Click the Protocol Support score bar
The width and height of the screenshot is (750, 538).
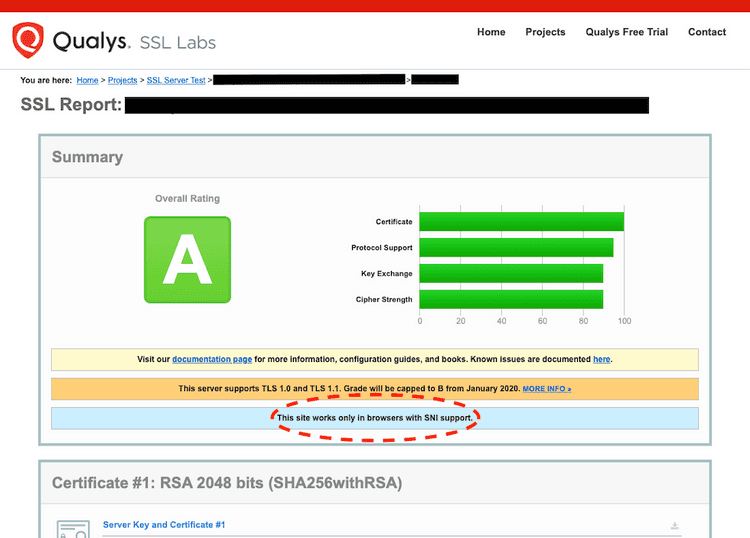pyautogui.click(x=516, y=247)
